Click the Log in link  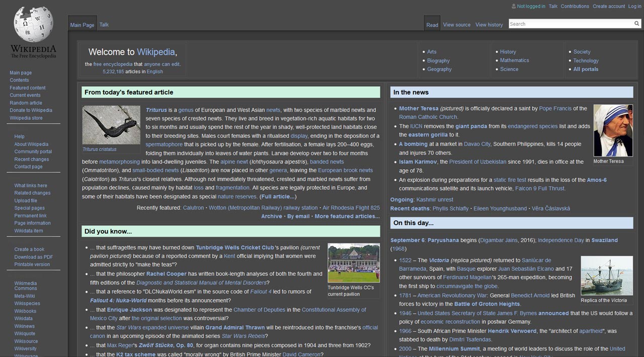pos(634,7)
